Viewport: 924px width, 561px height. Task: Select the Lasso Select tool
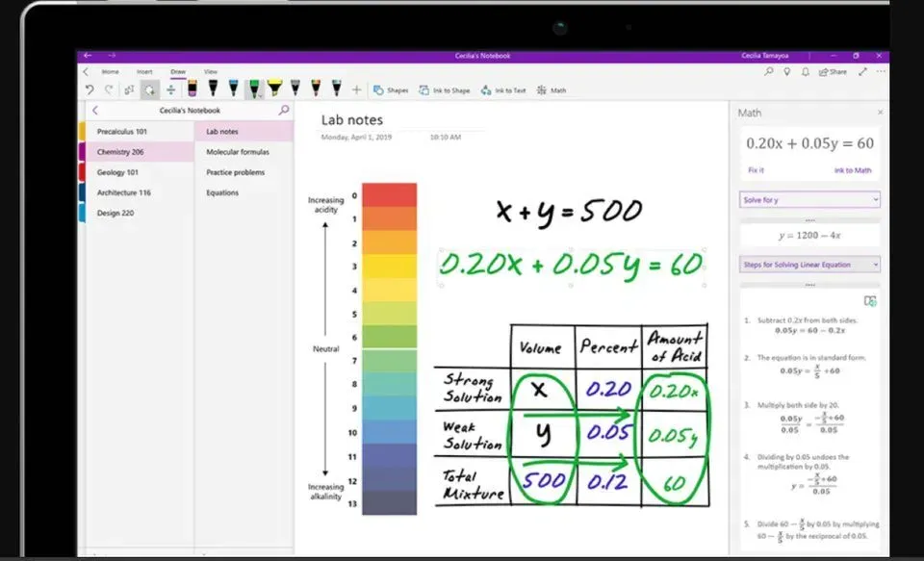coord(149,89)
